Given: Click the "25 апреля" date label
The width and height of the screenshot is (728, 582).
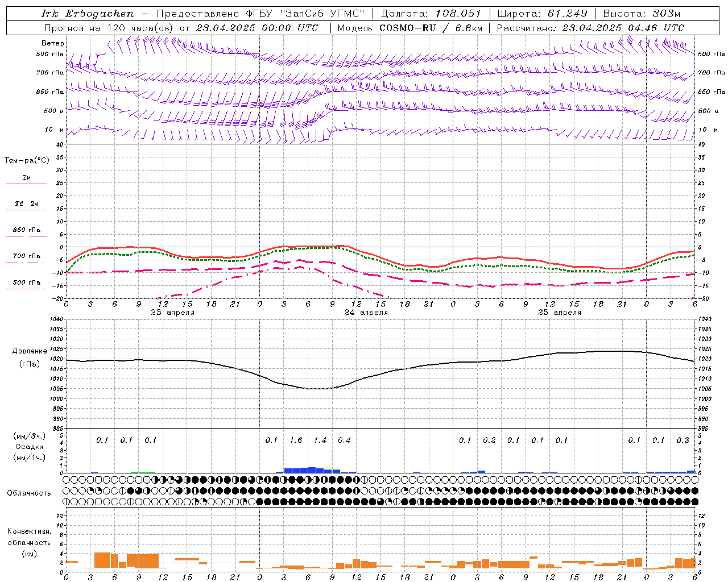Looking at the screenshot, I should point(559,313).
